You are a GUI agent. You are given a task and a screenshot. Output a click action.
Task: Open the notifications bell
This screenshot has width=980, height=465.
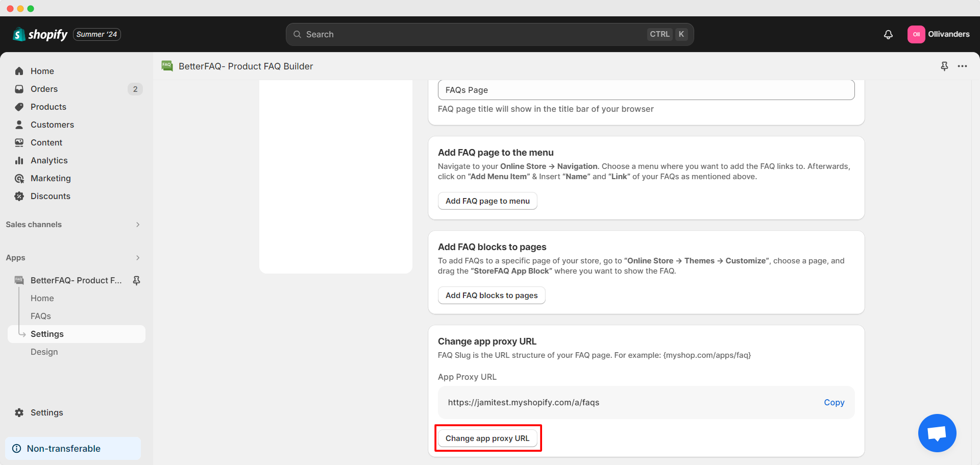point(888,34)
